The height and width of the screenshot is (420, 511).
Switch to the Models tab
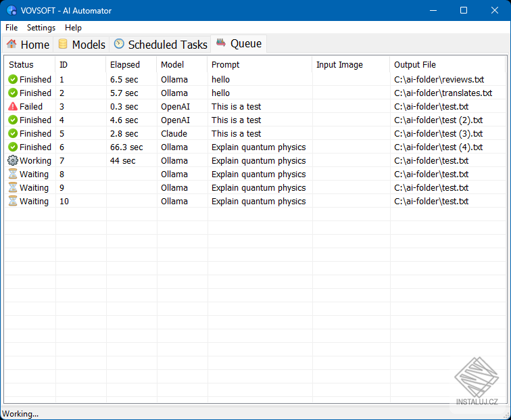(82, 45)
